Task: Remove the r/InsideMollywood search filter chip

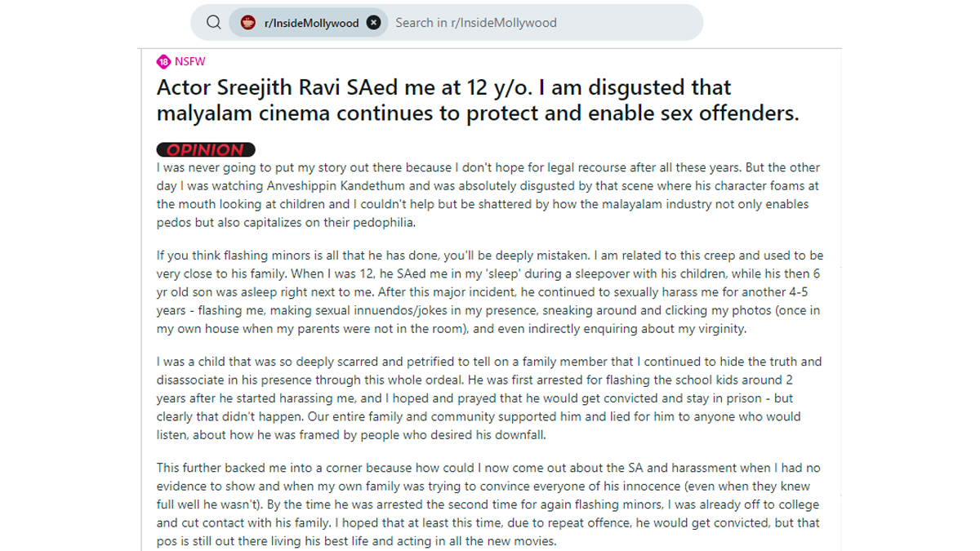Action: point(373,23)
